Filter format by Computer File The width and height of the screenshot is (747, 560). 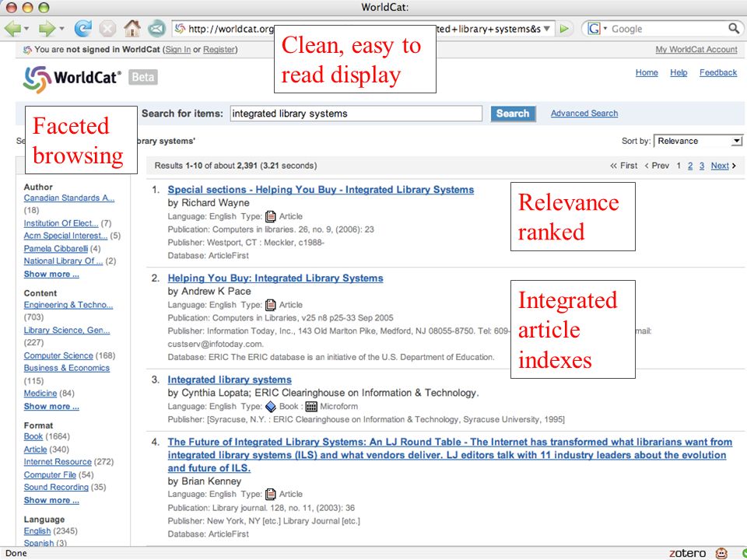click(x=50, y=474)
